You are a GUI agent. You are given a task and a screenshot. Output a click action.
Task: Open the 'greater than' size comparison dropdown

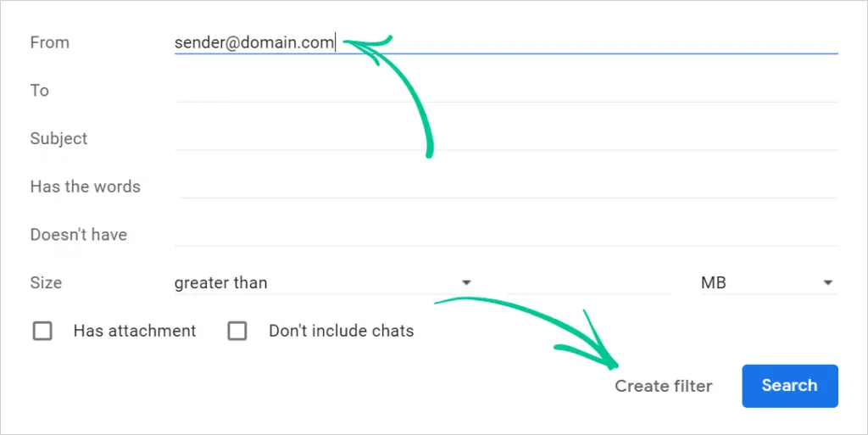322,282
